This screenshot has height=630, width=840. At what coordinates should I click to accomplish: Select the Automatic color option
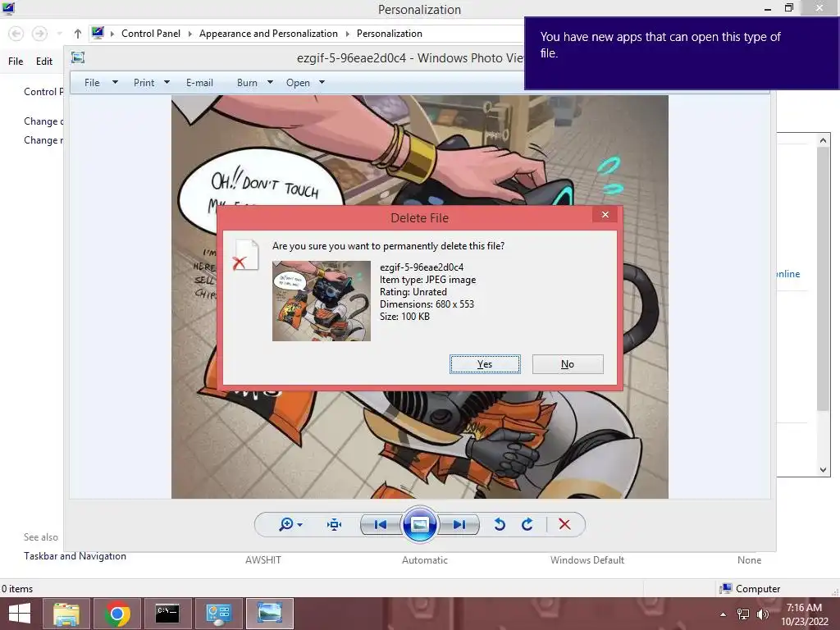(425, 559)
